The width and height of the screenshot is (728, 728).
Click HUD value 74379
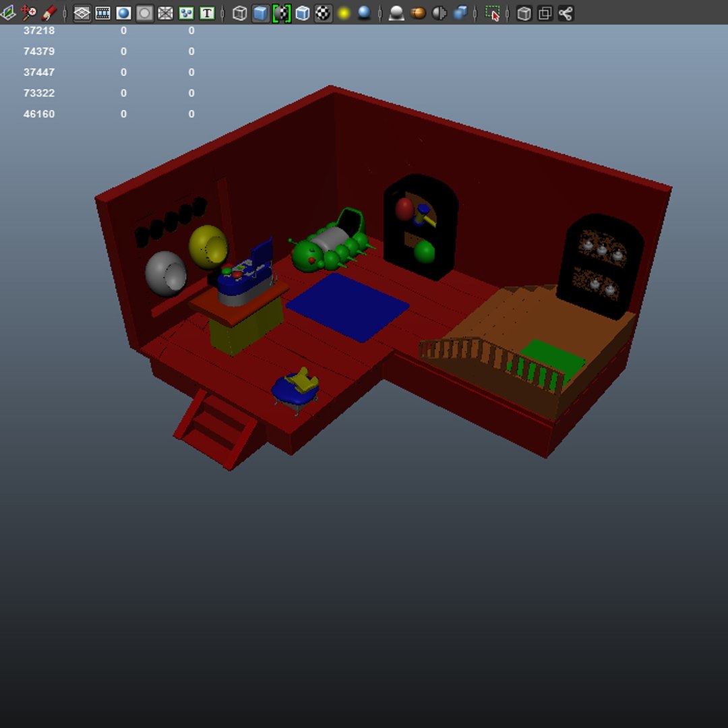click(39, 51)
